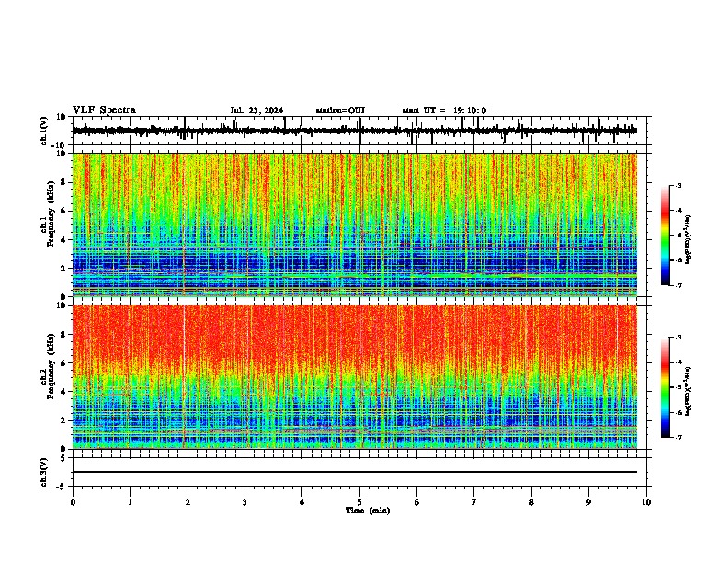
Task: Click the "6" kHz tick of ch.1 spectrogram
Action: coord(64,211)
